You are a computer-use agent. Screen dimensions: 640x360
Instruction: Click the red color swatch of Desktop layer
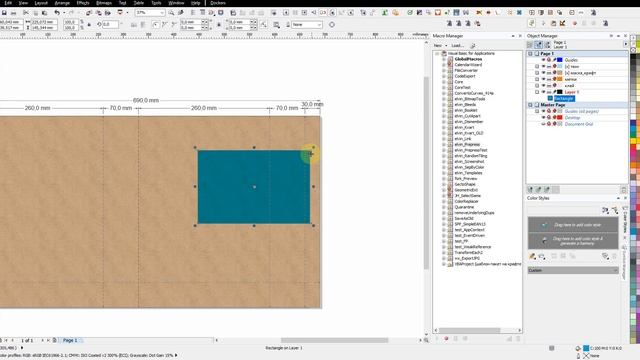click(x=560, y=118)
